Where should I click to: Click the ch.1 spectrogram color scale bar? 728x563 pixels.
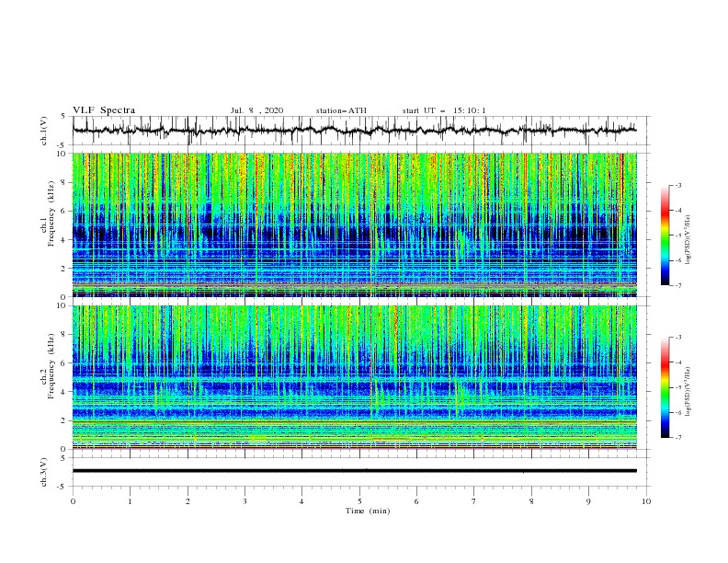coord(665,236)
